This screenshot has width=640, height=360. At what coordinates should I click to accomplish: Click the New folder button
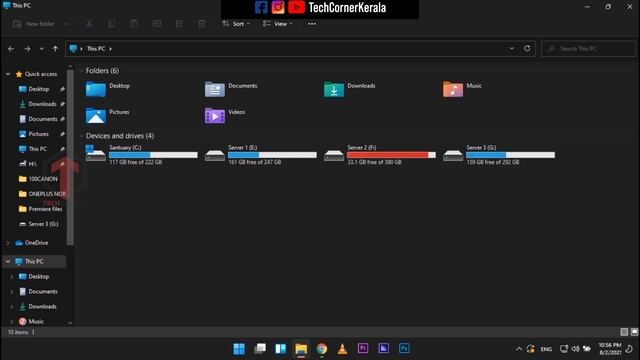point(34,24)
